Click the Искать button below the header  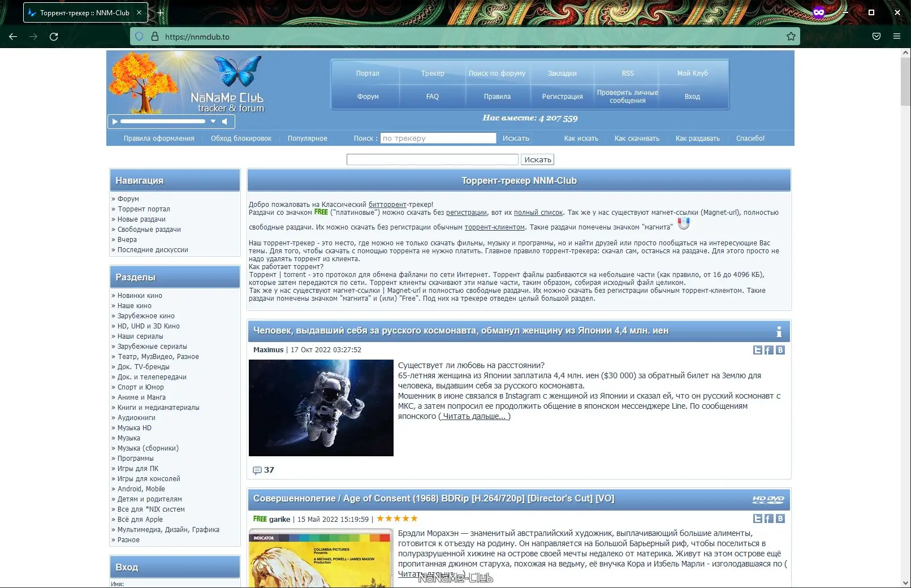pos(537,160)
